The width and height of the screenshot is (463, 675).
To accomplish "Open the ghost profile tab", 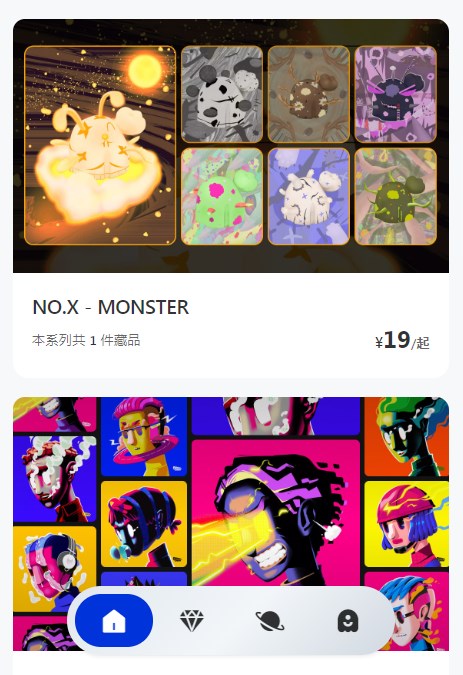I will [348, 621].
